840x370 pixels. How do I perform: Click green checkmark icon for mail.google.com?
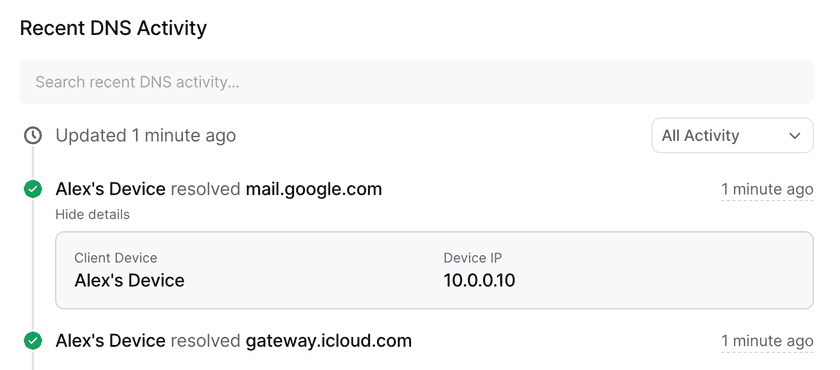[x=33, y=189]
